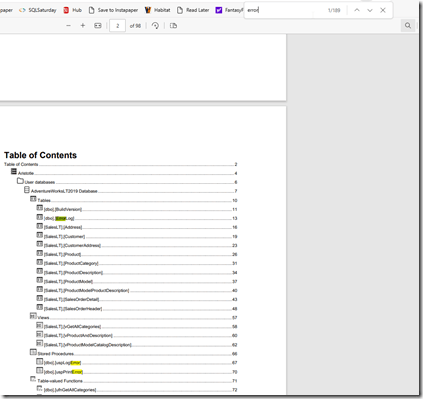The image size is (423, 399).
Task: Open the Habitat bookmark
Action: coord(157,10)
